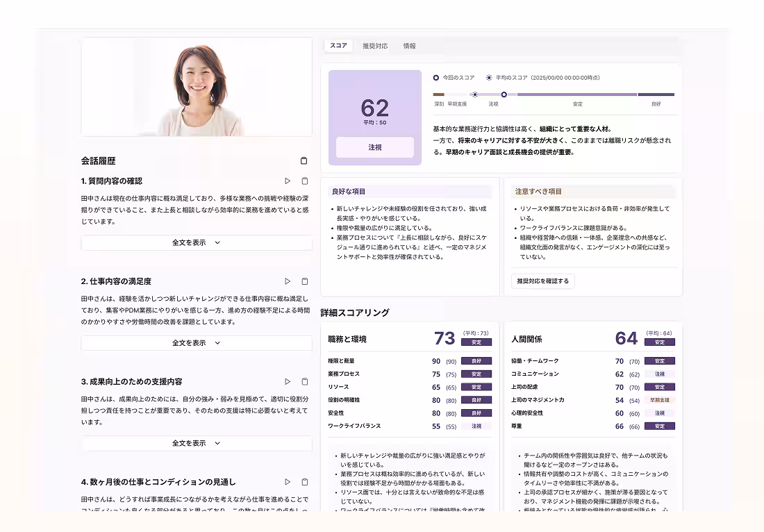Screen dimensions: 764x532
Task: Copy 数ヶ月後の見通し text via clipboard icon
Action: coord(304,481)
